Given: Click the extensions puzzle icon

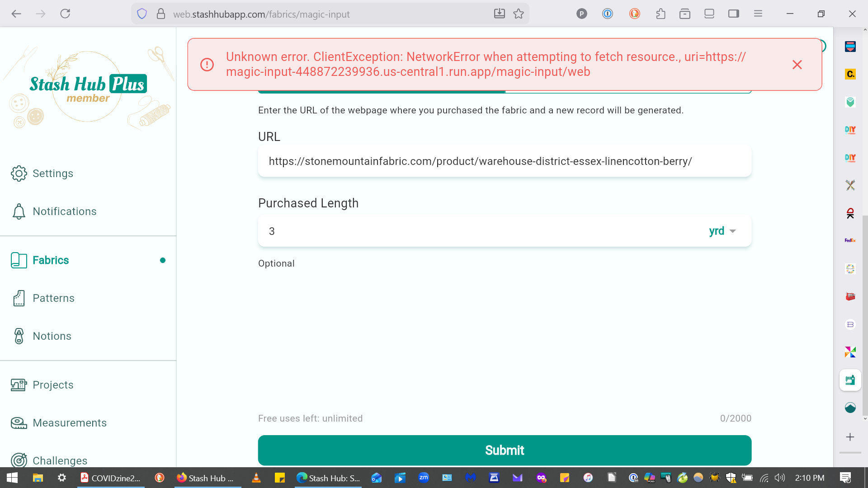Looking at the screenshot, I should [660, 14].
